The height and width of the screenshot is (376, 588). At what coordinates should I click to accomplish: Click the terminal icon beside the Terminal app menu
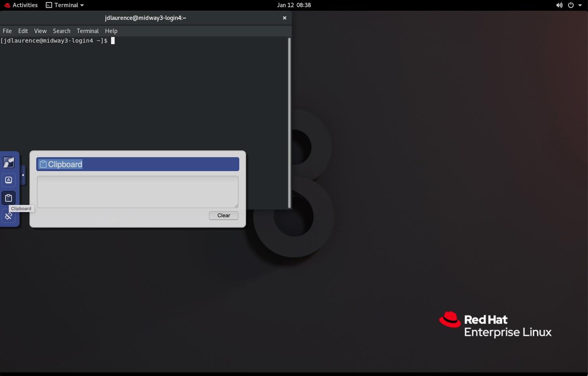pyautogui.click(x=49, y=5)
